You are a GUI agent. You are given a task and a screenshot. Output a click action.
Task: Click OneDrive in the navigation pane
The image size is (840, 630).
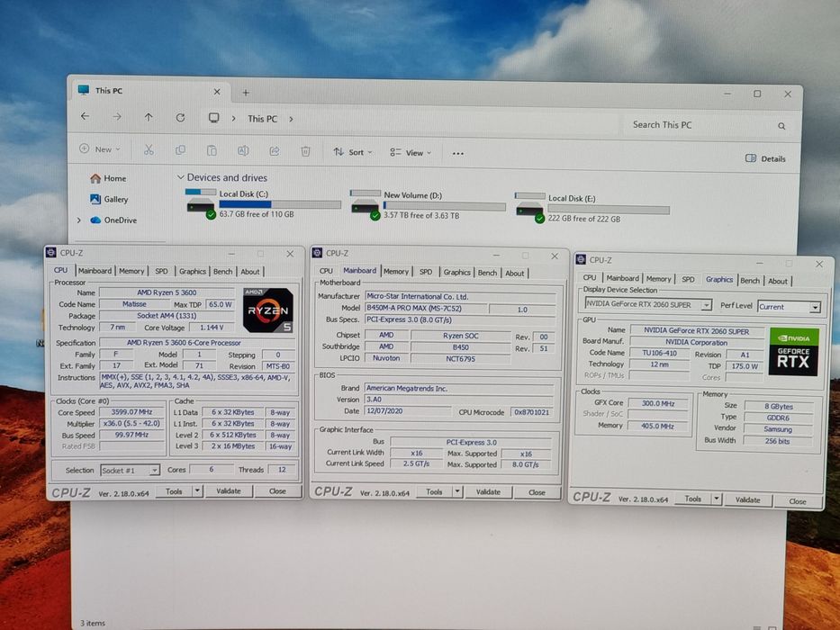113,220
